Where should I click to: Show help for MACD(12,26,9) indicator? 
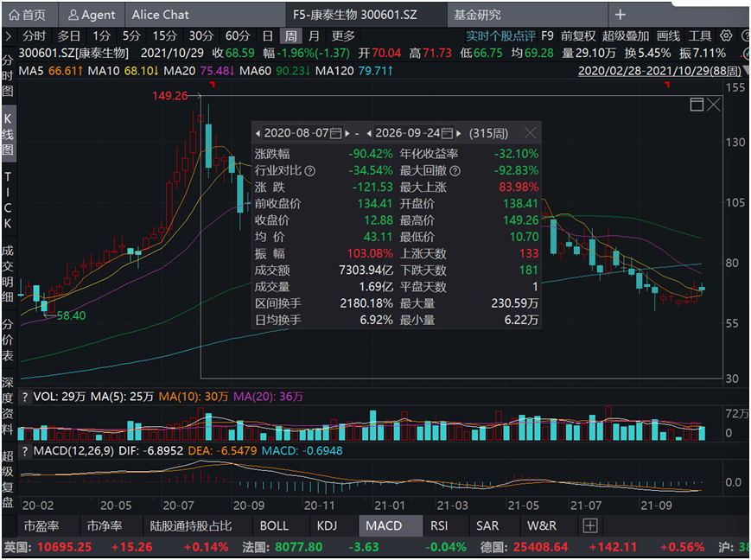click(x=25, y=451)
